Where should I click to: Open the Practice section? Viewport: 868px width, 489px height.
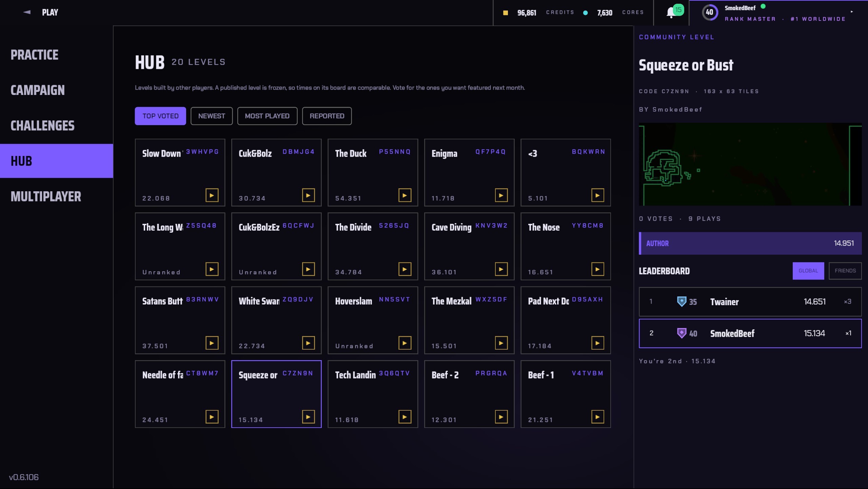coord(35,55)
